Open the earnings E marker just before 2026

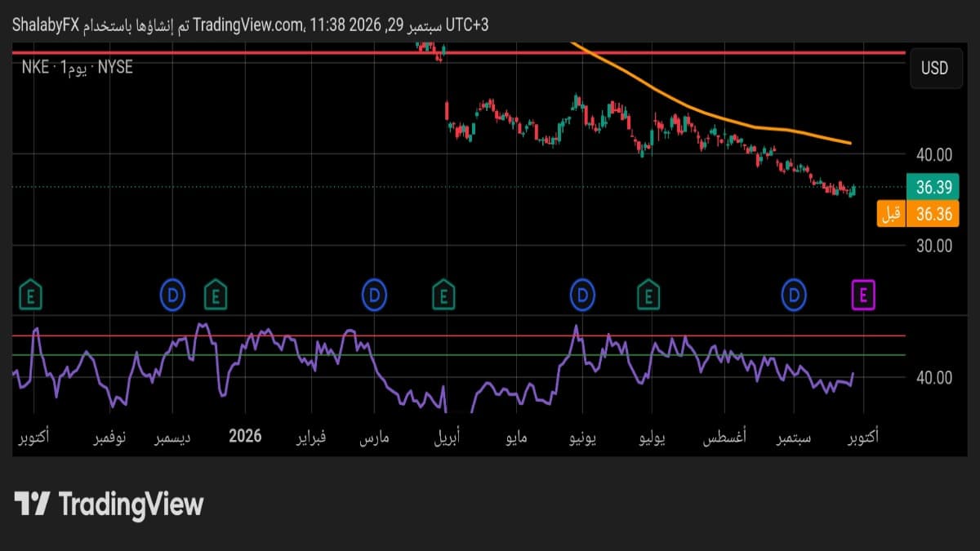tap(216, 294)
